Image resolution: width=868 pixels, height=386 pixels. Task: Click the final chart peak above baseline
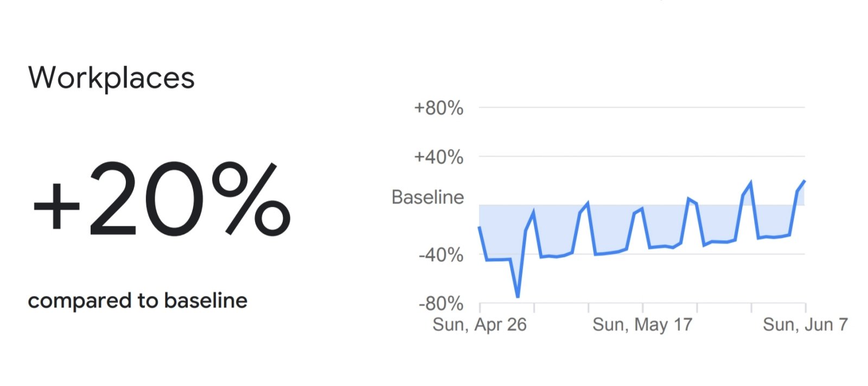(805, 181)
